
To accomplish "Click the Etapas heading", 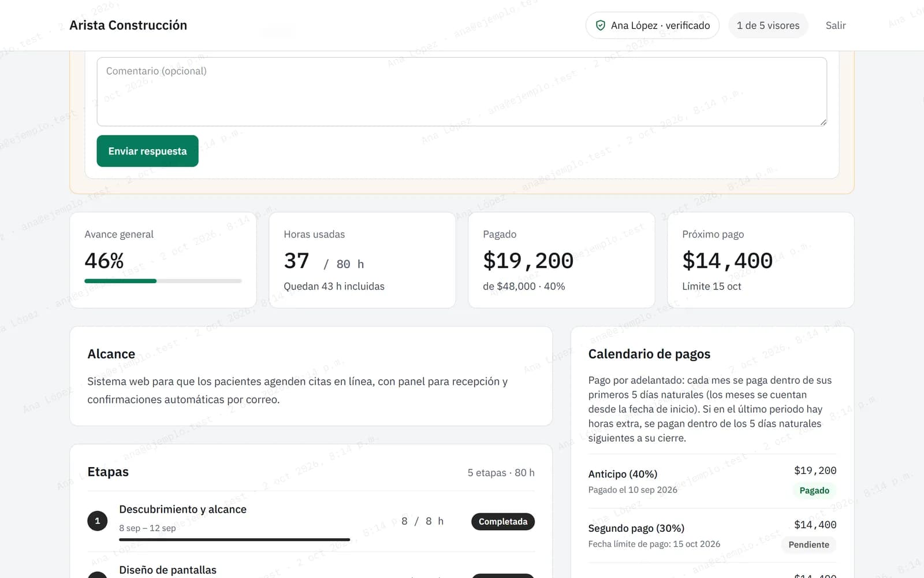I will [108, 472].
